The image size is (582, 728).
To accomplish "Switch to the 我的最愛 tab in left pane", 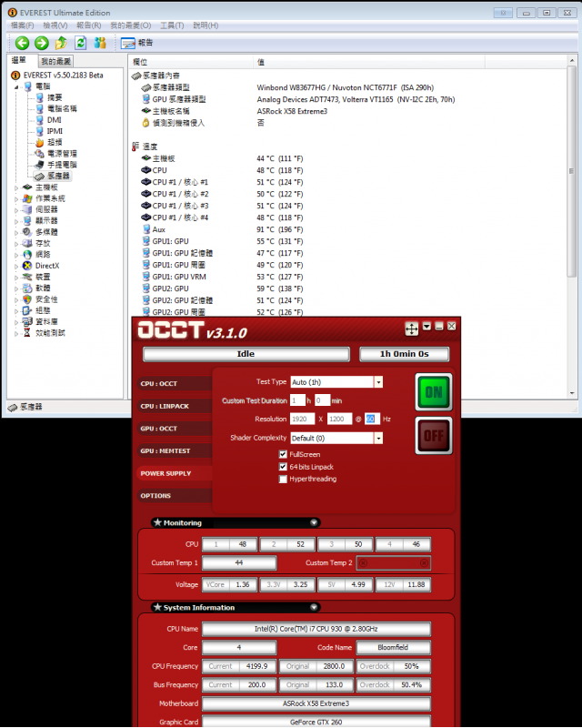I will [55, 61].
